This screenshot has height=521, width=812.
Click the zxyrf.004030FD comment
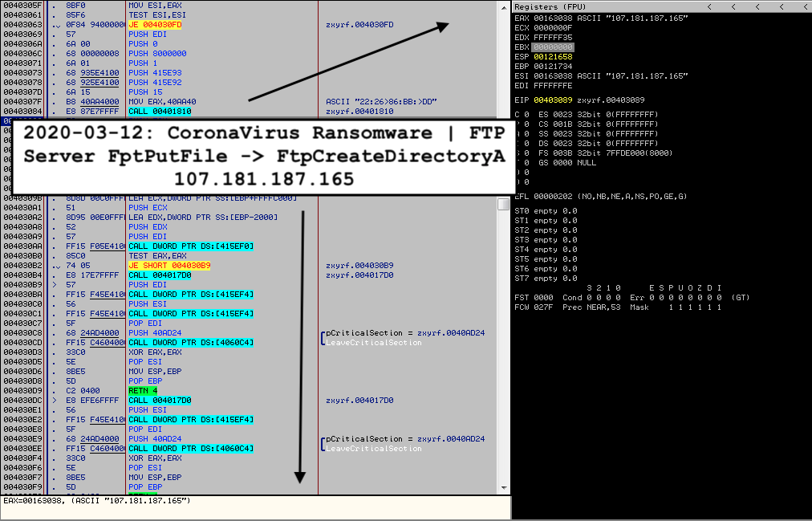tap(359, 25)
